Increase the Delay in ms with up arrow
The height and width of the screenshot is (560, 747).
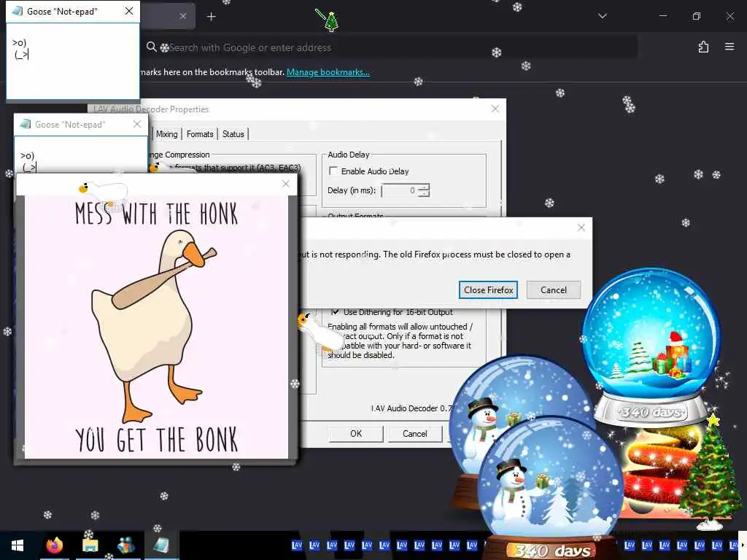(424, 187)
